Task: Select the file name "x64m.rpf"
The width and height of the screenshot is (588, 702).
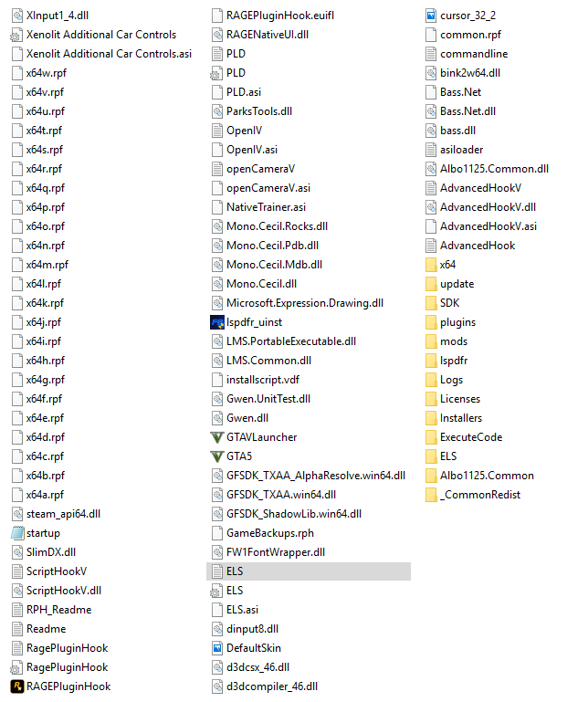Action: [x=47, y=265]
